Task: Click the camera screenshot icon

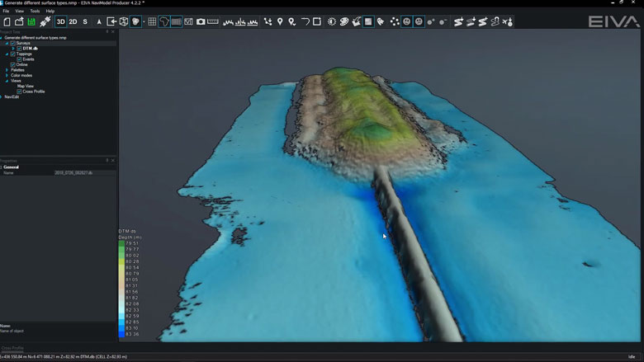Action: 201,21
